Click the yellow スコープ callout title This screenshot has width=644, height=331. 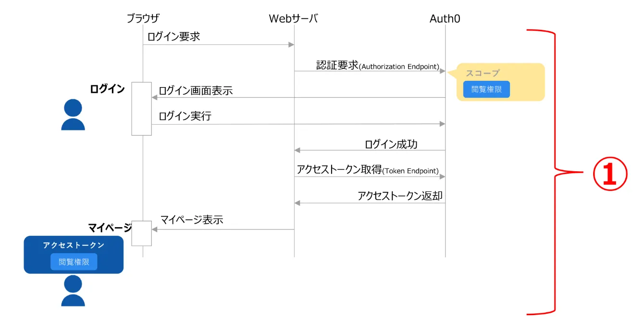click(x=483, y=73)
